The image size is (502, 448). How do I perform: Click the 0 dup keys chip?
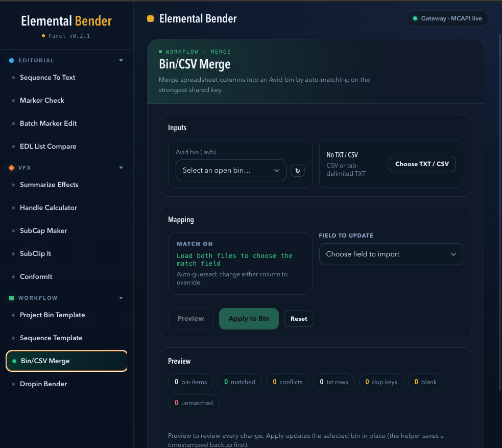pos(381,382)
